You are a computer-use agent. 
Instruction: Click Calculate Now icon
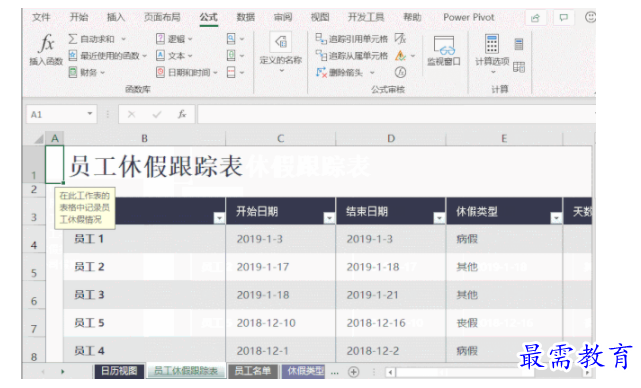coord(519,44)
